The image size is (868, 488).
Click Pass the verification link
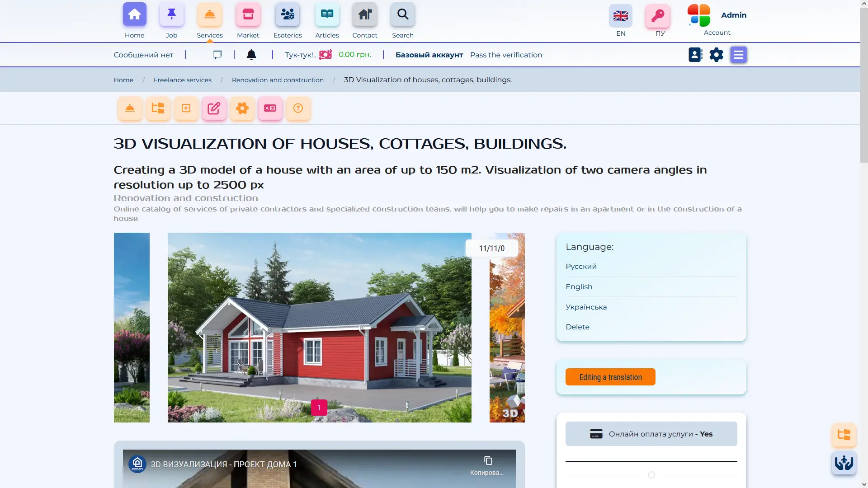pyautogui.click(x=506, y=55)
